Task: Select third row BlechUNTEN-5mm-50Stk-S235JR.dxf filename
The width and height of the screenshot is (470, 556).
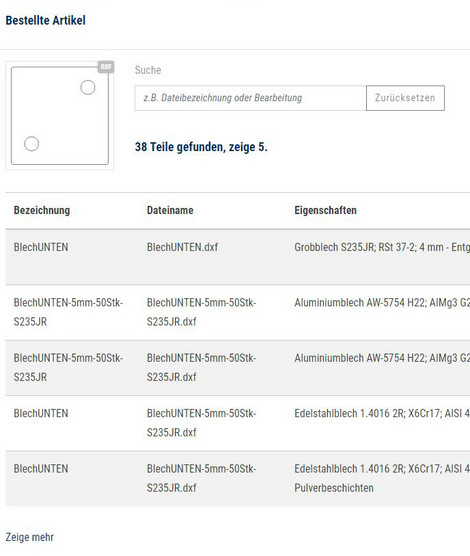Action: 201,367
